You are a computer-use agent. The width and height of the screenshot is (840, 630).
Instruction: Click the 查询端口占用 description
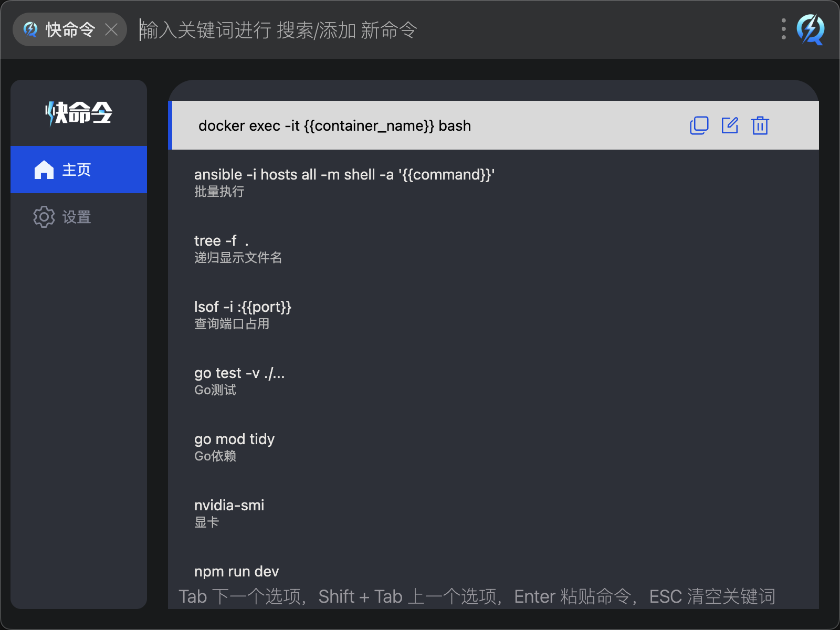pyautogui.click(x=232, y=324)
